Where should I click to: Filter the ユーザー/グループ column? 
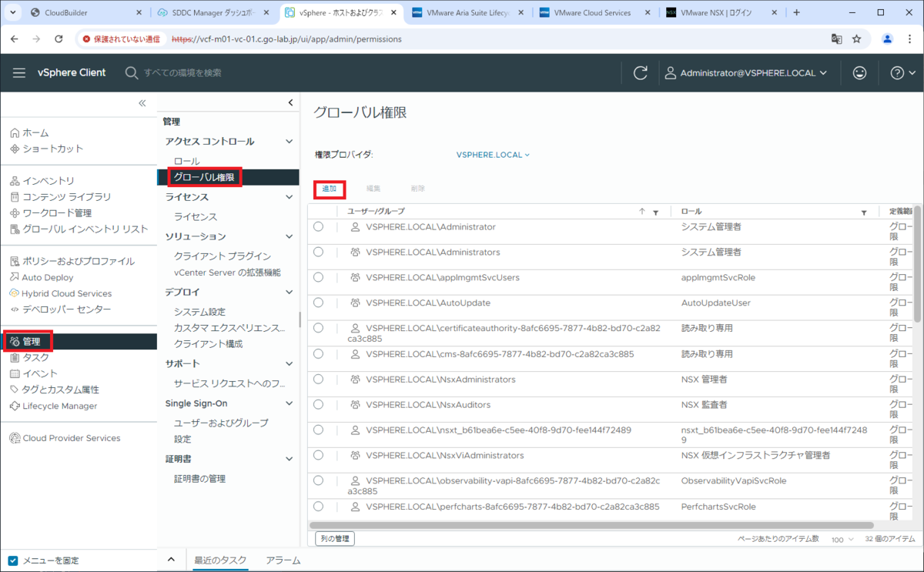click(x=655, y=212)
